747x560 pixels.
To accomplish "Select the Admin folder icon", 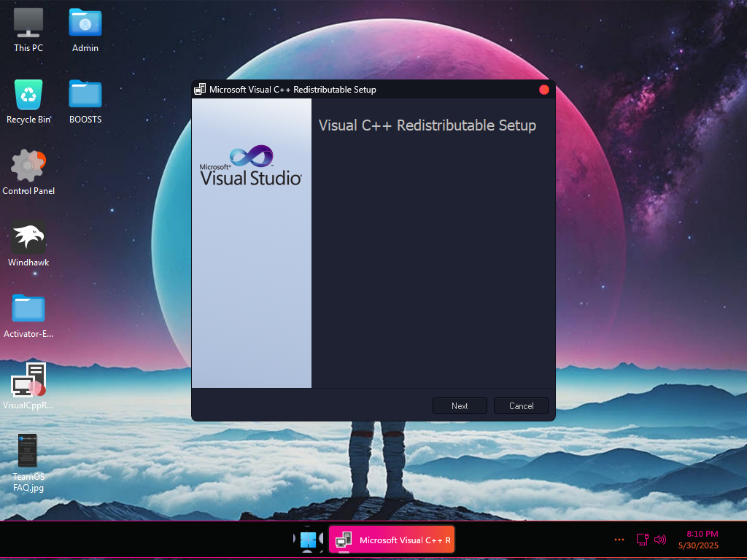I will pos(85,23).
